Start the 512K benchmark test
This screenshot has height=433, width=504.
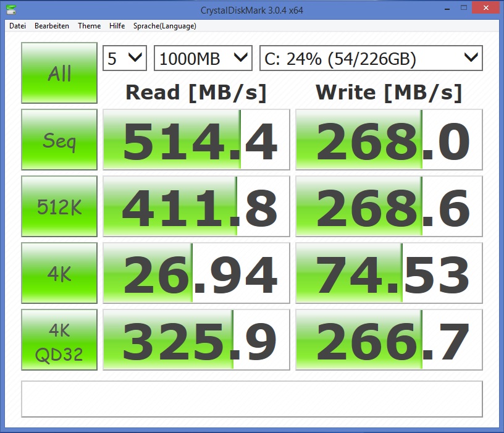pos(59,206)
